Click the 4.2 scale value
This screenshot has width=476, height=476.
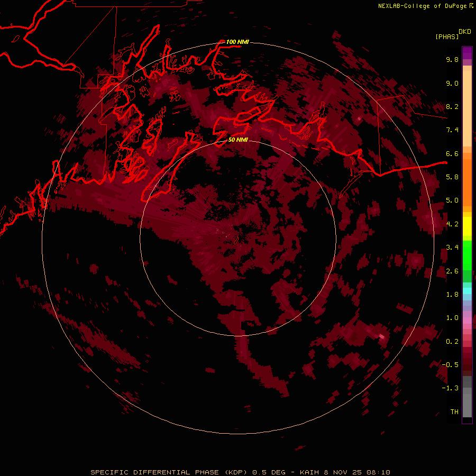(452, 224)
